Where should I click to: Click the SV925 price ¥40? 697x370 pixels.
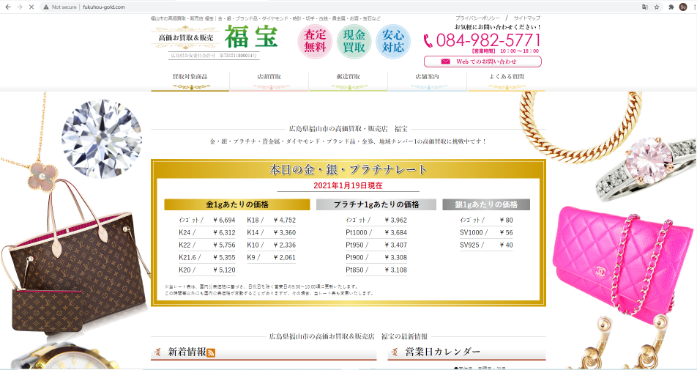(506, 245)
